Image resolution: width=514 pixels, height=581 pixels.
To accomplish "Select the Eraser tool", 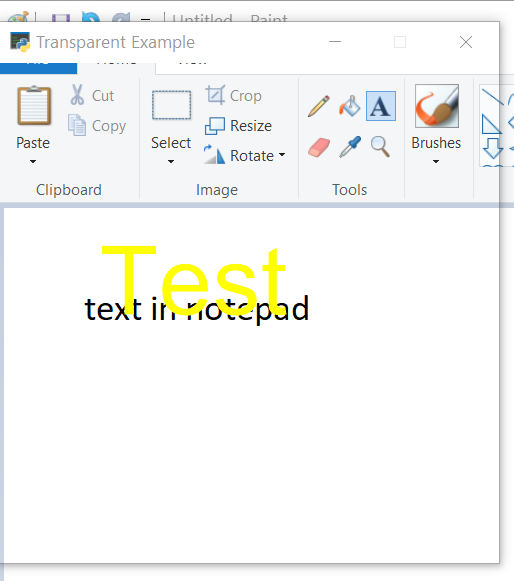I will point(319,147).
